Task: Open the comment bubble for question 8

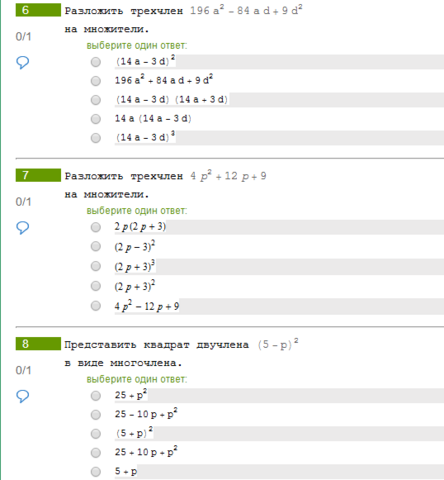Action: [x=23, y=396]
